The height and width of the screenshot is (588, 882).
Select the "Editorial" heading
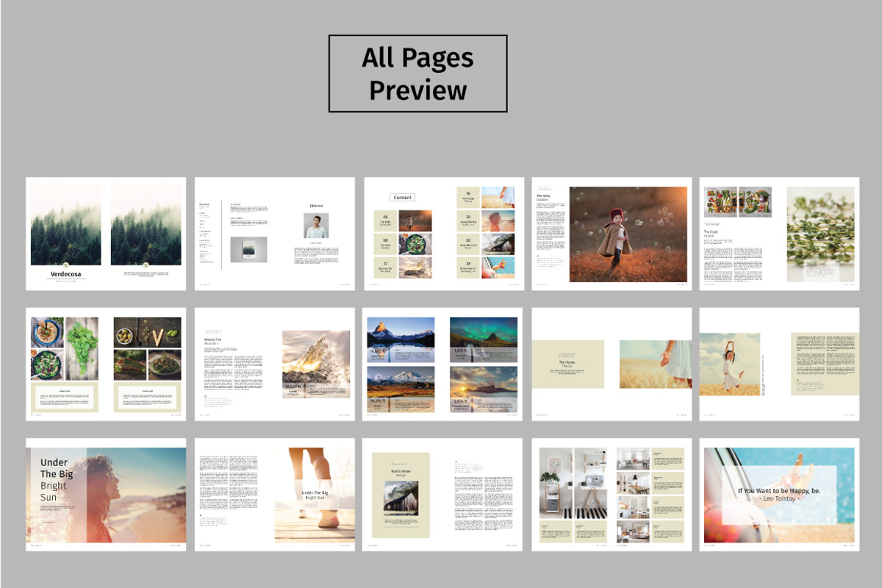[316, 206]
